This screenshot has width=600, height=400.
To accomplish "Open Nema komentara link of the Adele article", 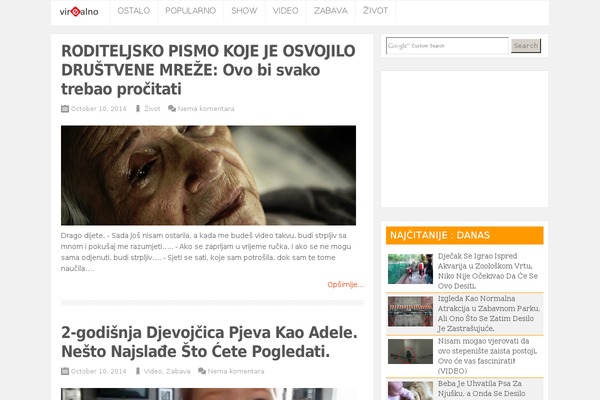I will tap(236, 371).
